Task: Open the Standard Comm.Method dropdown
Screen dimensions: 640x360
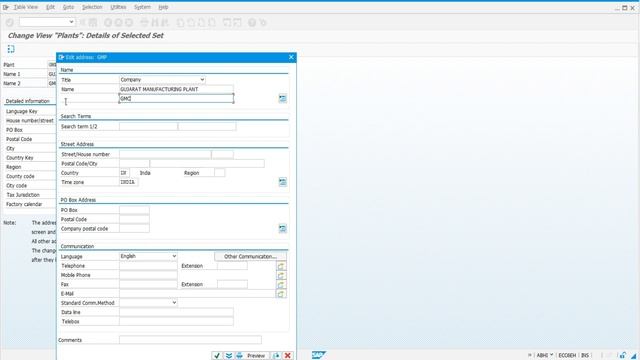Action: (x=174, y=303)
